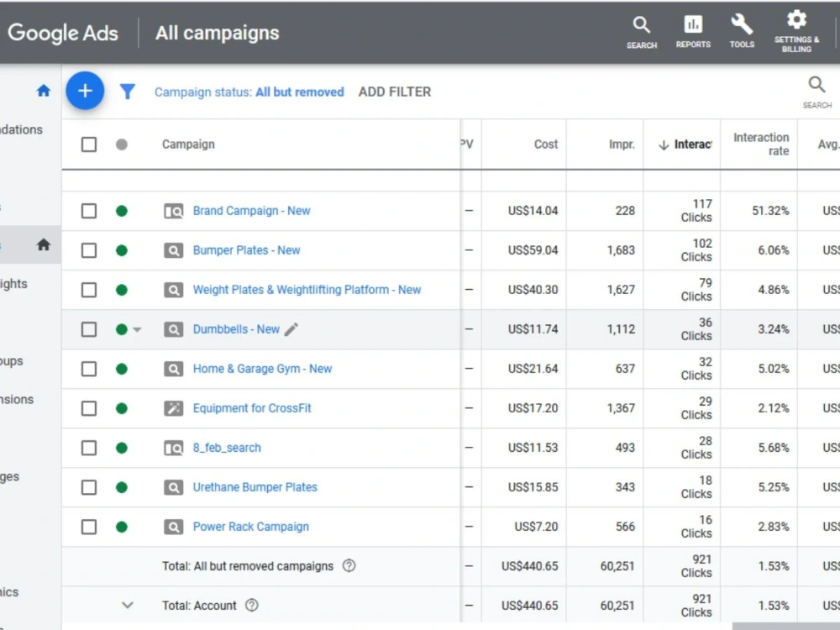840x630 pixels.
Task: Open the Reports icon in the header
Action: coord(693,32)
